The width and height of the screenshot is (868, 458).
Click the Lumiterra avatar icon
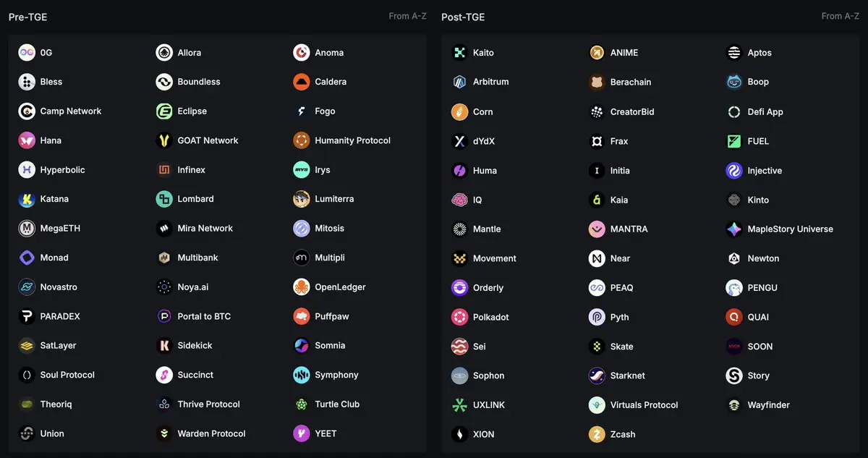(302, 199)
